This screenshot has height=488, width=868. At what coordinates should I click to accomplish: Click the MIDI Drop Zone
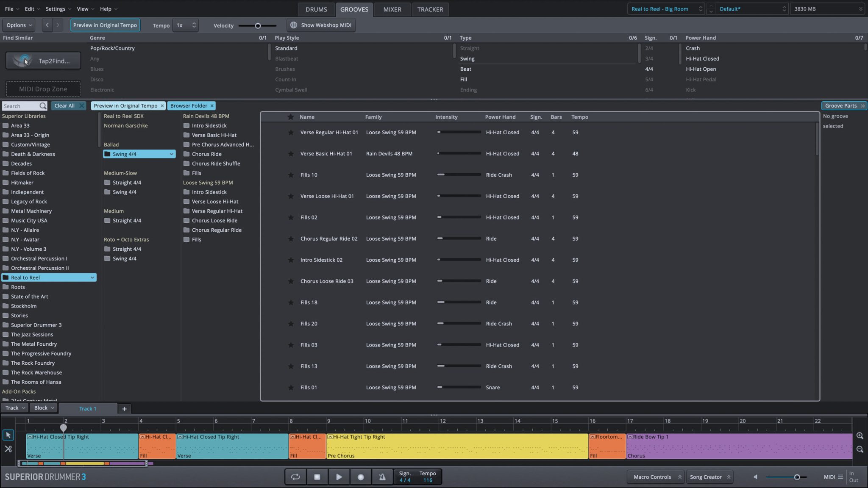coord(43,89)
